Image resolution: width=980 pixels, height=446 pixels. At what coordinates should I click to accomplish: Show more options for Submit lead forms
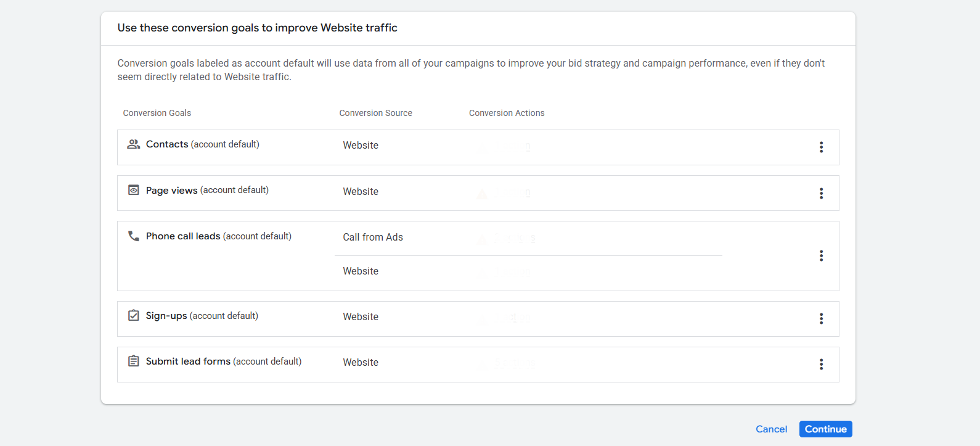(821, 365)
